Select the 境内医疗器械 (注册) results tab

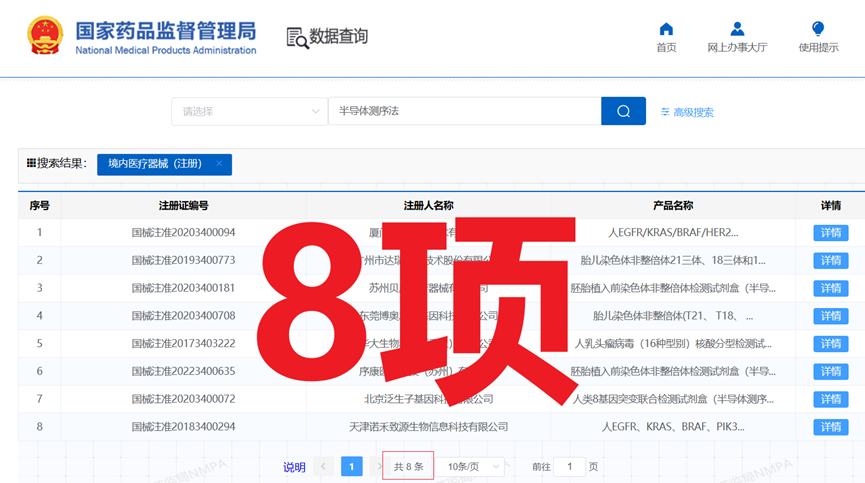[155, 164]
